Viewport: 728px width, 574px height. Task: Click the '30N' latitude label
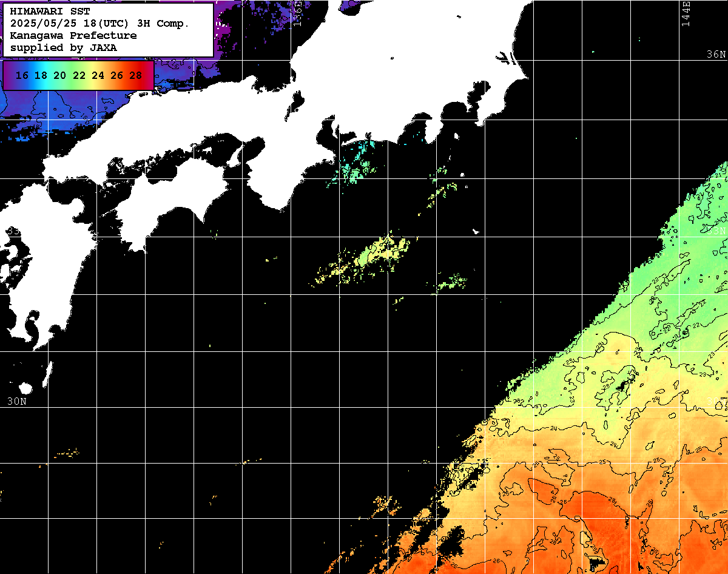point(17,401)
